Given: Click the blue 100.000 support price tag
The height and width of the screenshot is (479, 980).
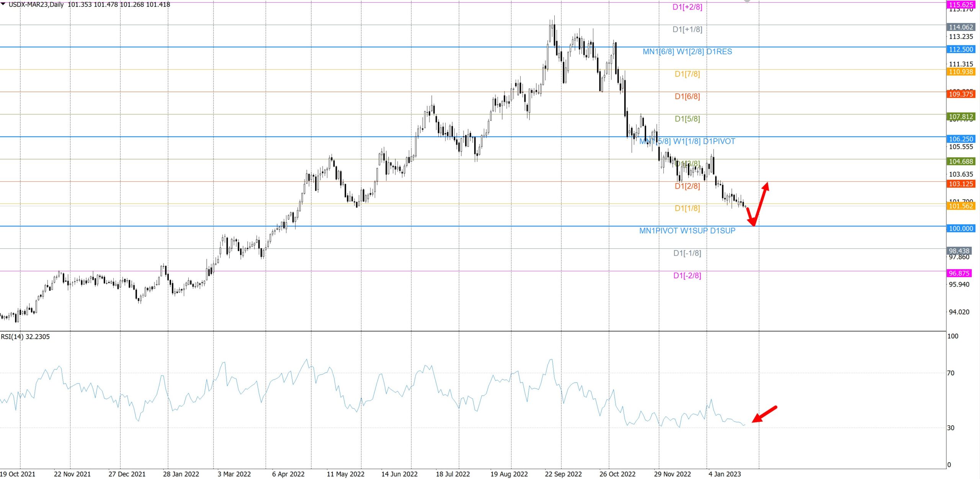Looking at the screenshot, I should point(961,228).
